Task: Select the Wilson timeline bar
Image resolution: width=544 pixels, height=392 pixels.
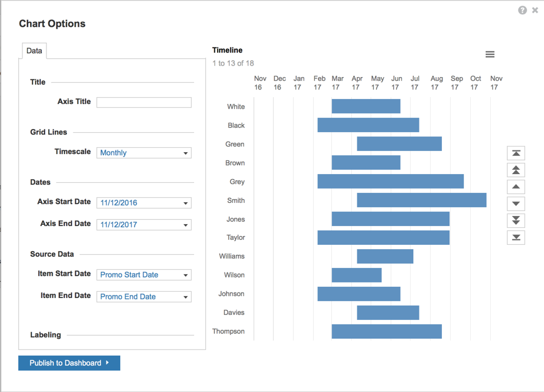Action: [x=357, y=275]
